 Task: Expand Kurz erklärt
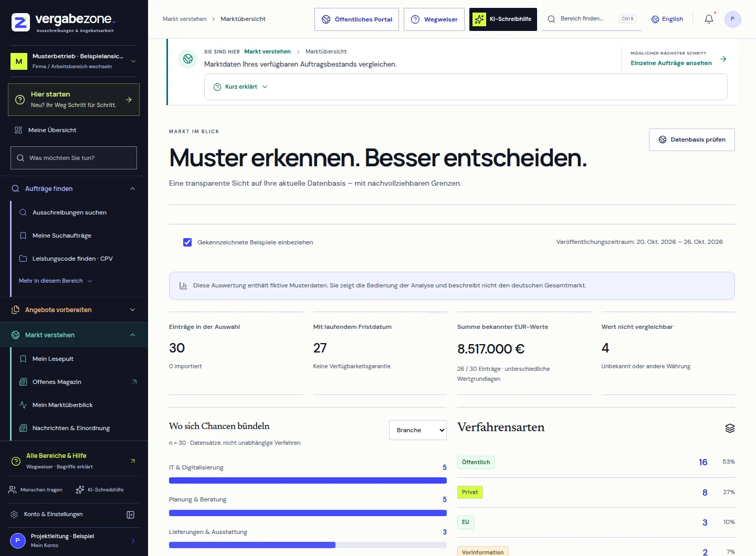point(240,87)
